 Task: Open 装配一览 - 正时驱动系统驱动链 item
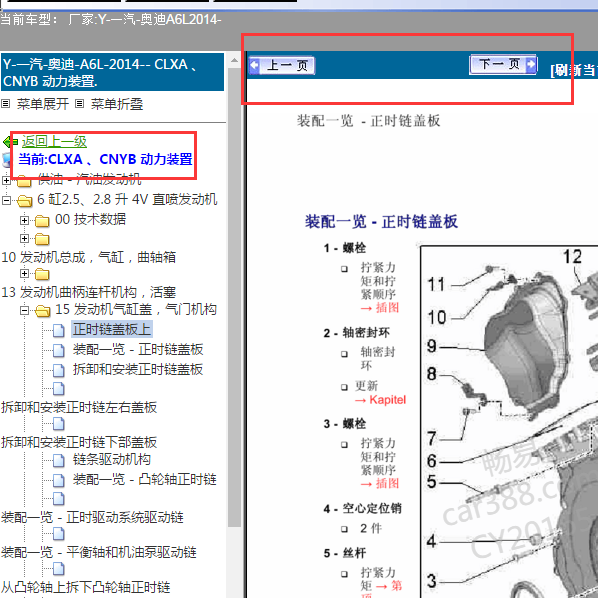click(x=92, y=517)
